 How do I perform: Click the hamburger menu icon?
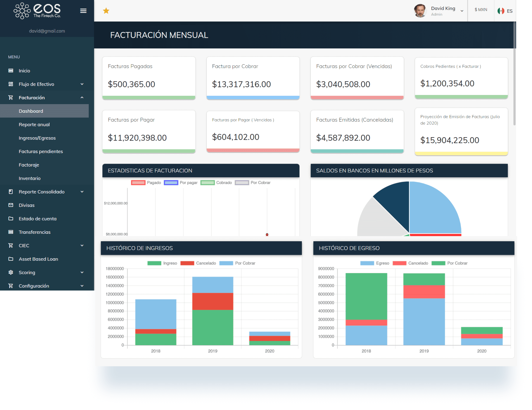point(83,11)
